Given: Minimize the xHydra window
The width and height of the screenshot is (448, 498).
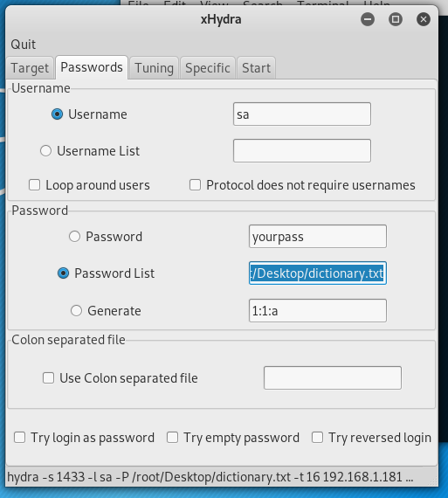Looking at the screenshot, I should (368, 19).
